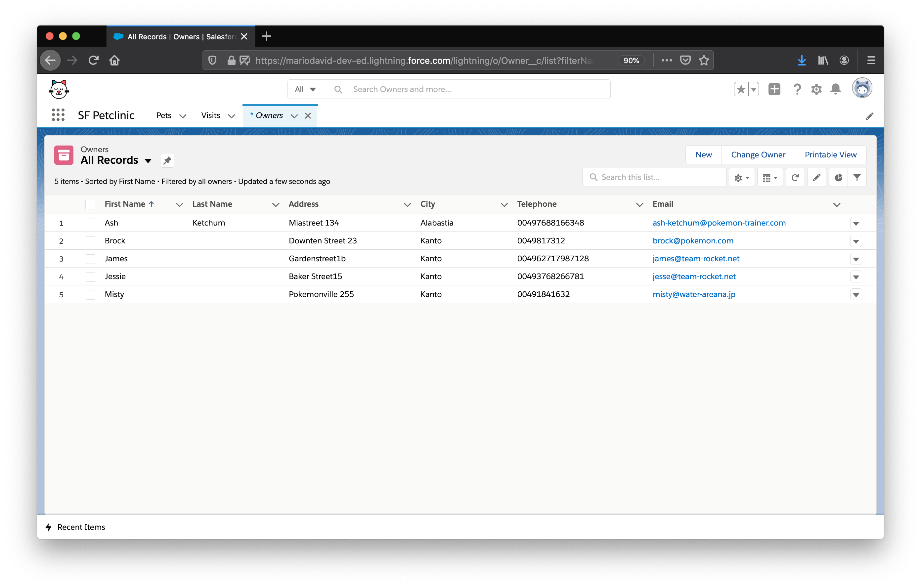
Task: Open brock@pokemon.com email link
Action: click(x=693, y=241)
